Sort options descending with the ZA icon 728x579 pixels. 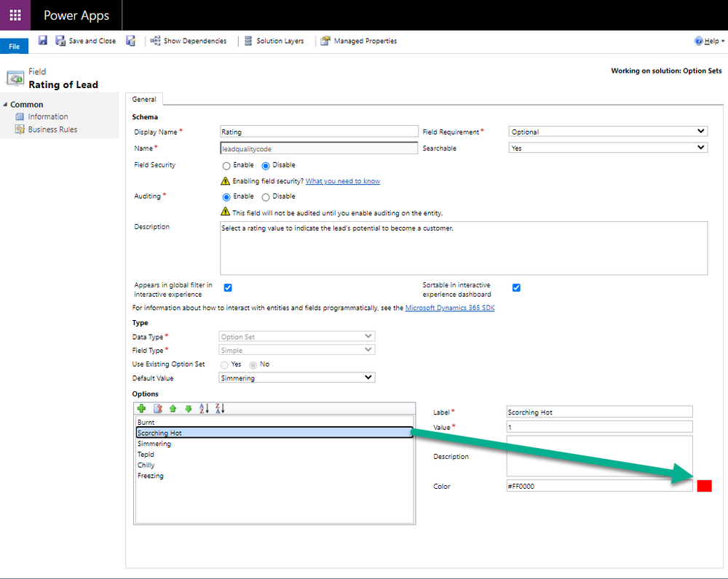point(219,409)
